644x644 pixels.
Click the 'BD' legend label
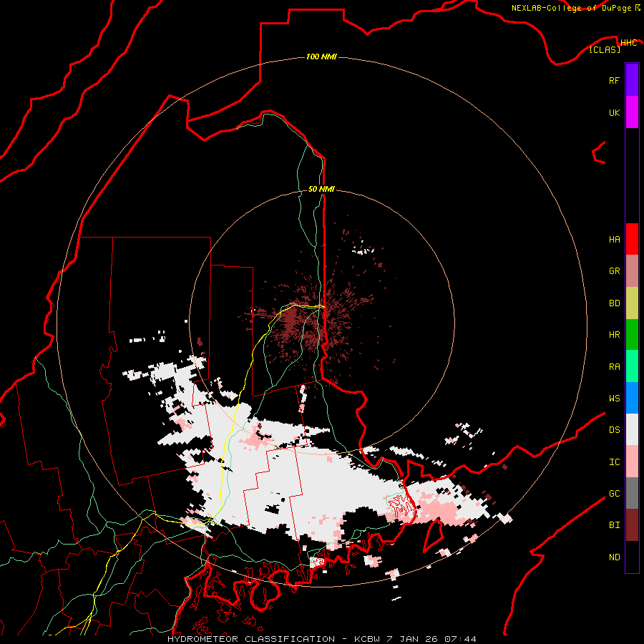click(x=614, y=303)
